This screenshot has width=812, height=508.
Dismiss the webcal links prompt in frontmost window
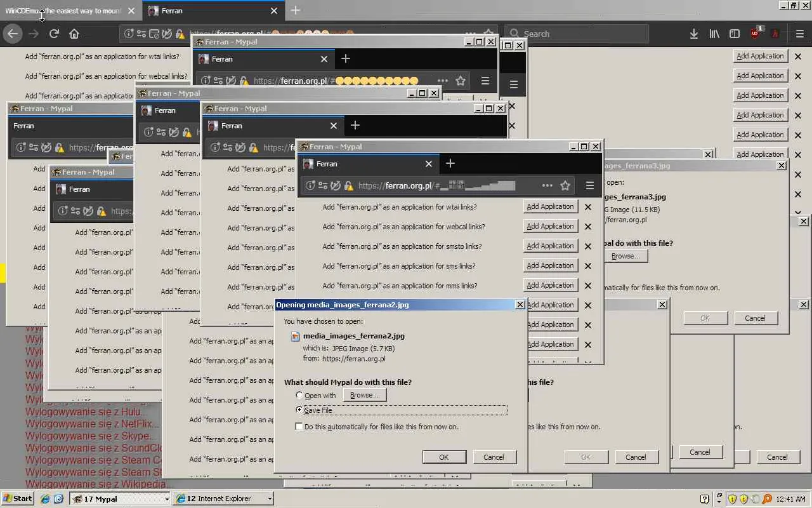pos(588,227)
